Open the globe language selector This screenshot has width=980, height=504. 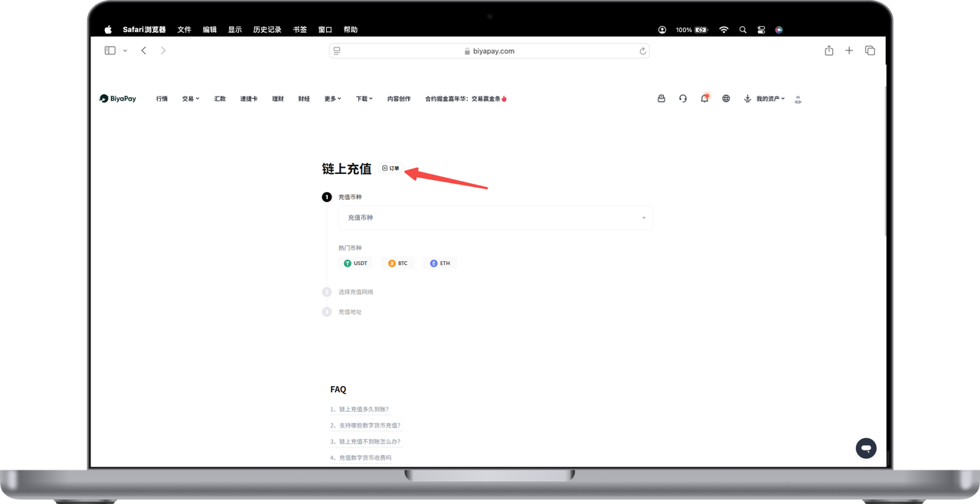click(726, 99)
